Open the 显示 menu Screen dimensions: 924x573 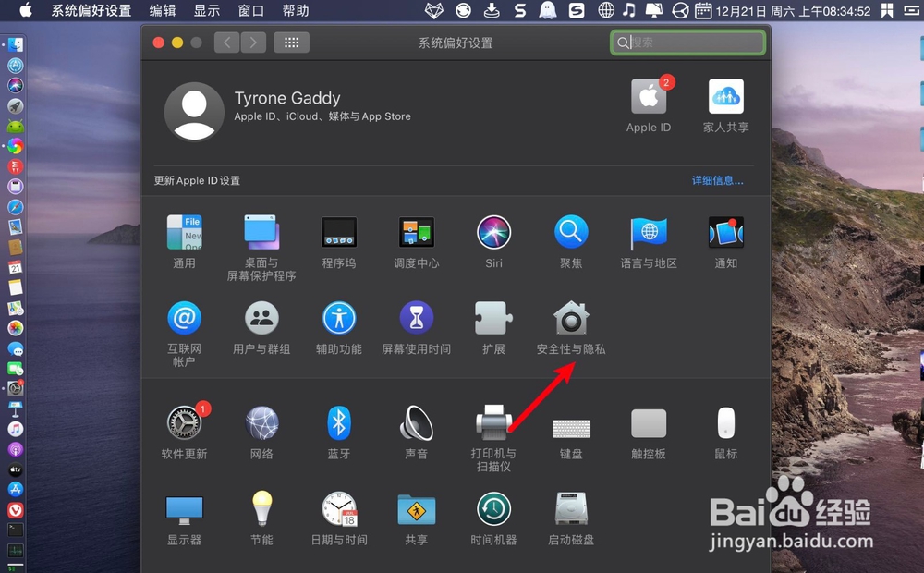[x=207, y=10]
